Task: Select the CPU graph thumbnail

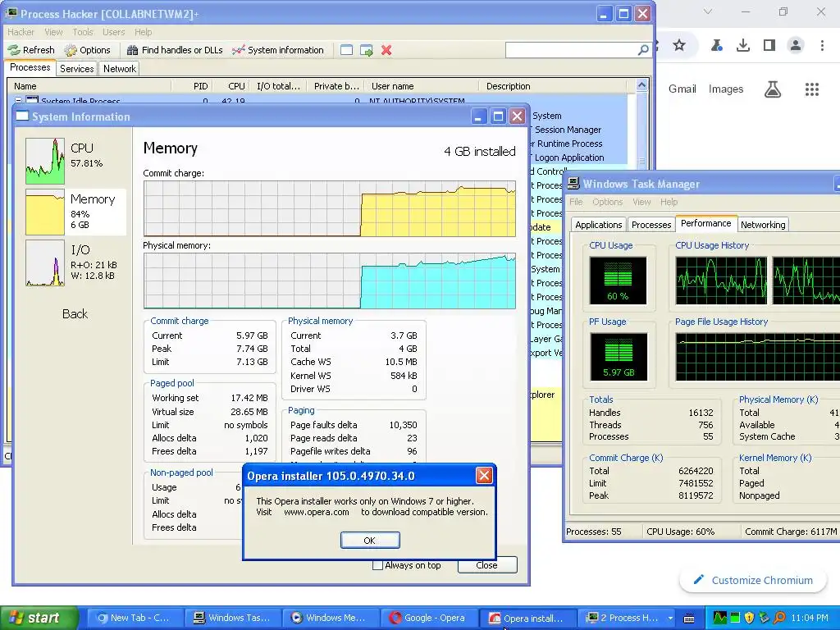Action: click(45, 161)
